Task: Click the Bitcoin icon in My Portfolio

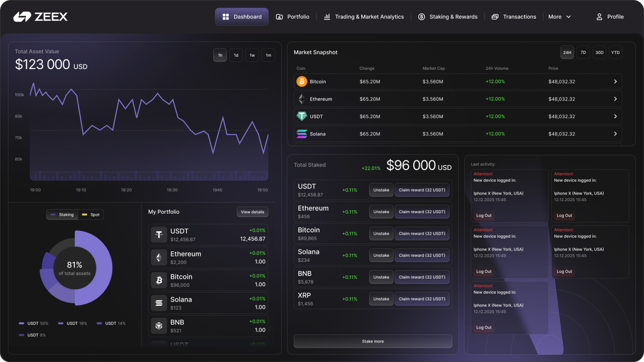Action: click(x=159, y=280)
